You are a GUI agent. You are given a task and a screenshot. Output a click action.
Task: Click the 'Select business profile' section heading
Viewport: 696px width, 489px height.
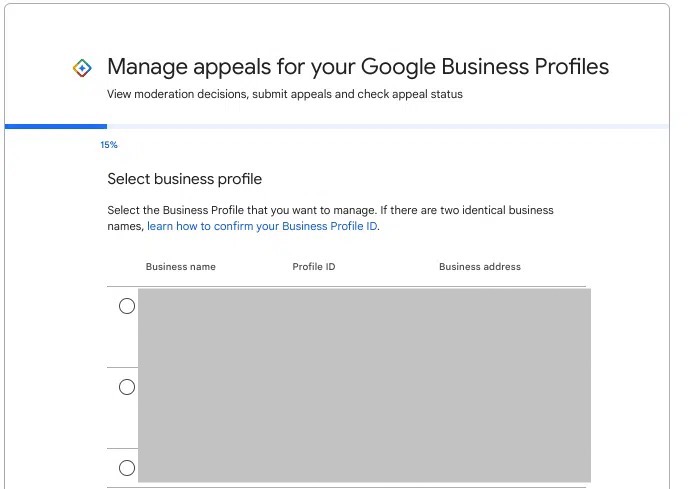184,179
